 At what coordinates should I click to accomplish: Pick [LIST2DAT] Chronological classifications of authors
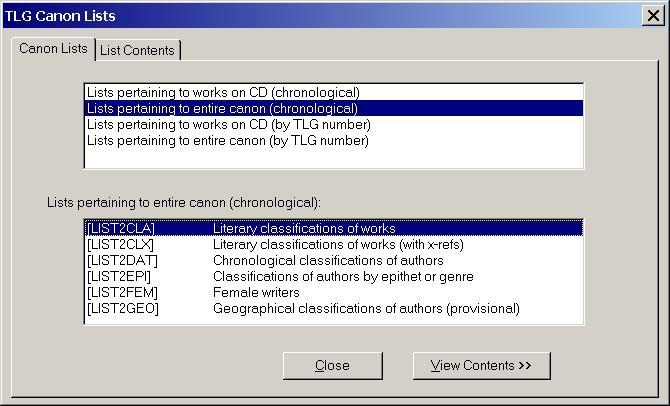tap(334, 260)
